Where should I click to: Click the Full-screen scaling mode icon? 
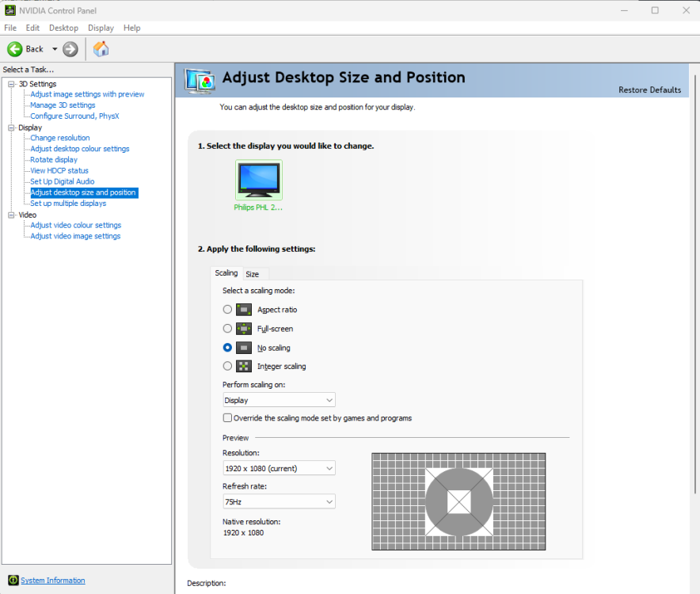click(x=244, y=329)
